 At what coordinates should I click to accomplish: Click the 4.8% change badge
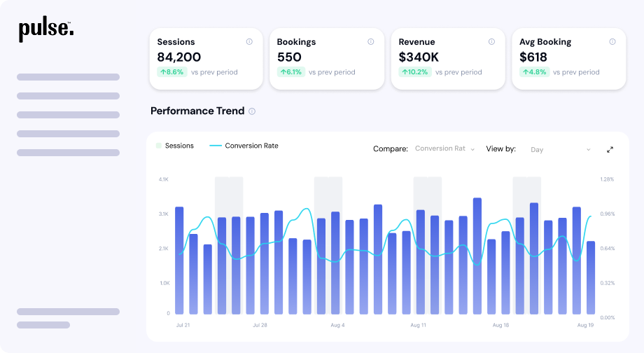coord(534,72)
